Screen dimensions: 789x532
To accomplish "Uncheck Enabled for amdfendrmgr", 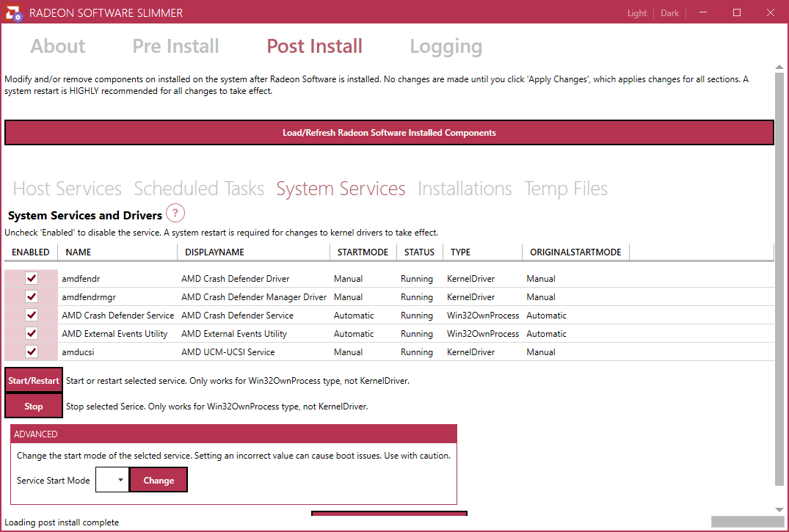I will (x=32, y=296).
